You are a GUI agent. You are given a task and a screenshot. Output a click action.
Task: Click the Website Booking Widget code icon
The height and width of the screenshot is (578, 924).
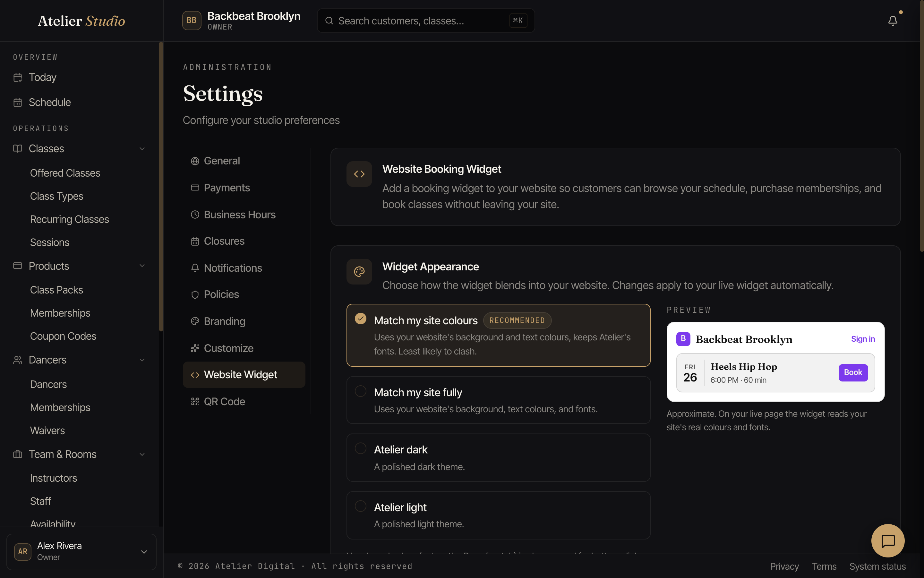click(x=359, y=174)
